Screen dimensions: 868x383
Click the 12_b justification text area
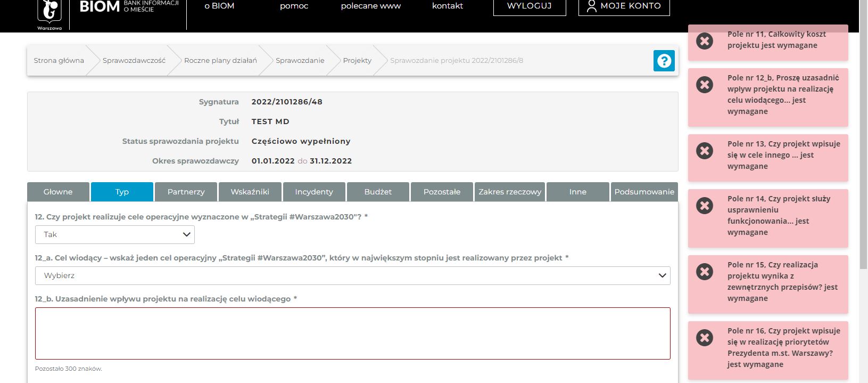(x=352, y=333)
